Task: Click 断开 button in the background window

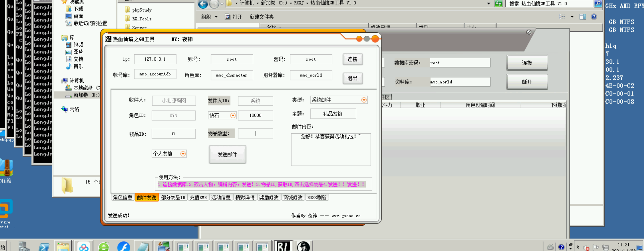Action: pyautogui.click(x=527, y=82)
